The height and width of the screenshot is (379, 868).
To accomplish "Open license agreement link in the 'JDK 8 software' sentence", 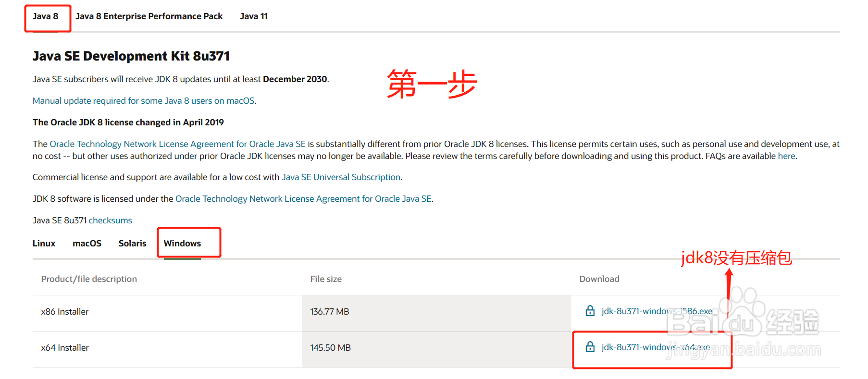I will (303, 199).
